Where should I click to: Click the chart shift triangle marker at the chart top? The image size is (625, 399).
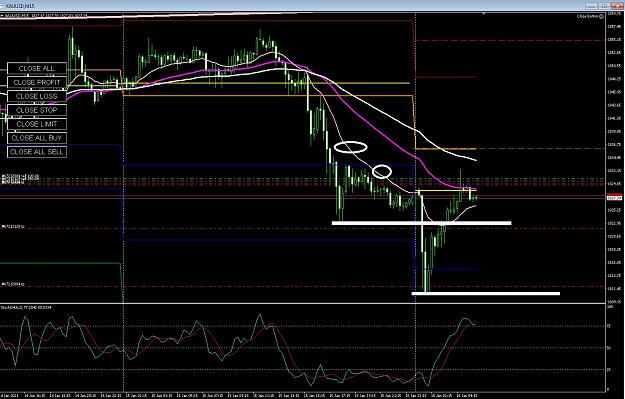(x=484, y=14)
